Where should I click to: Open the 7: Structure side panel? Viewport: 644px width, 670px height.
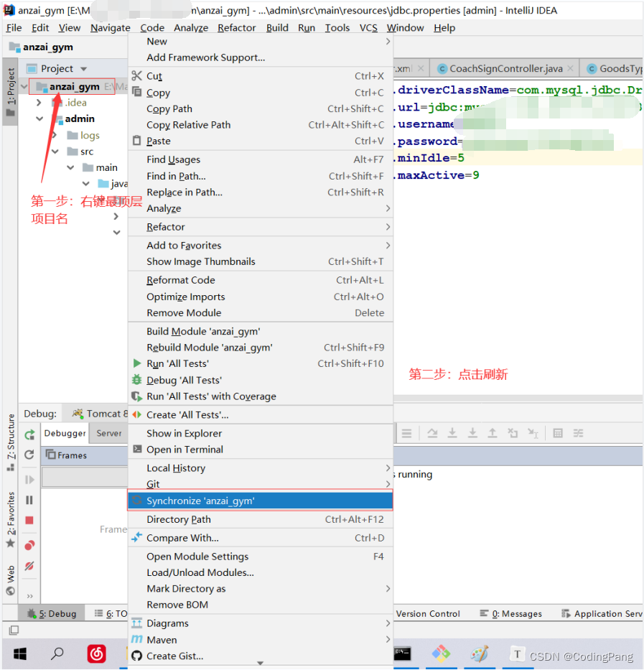[10, 442]
